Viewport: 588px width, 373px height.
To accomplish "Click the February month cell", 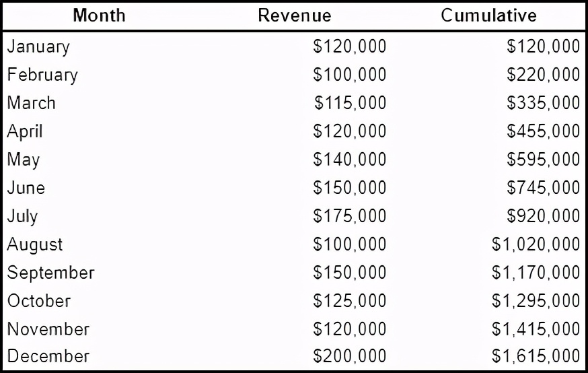I will (42, 75).
